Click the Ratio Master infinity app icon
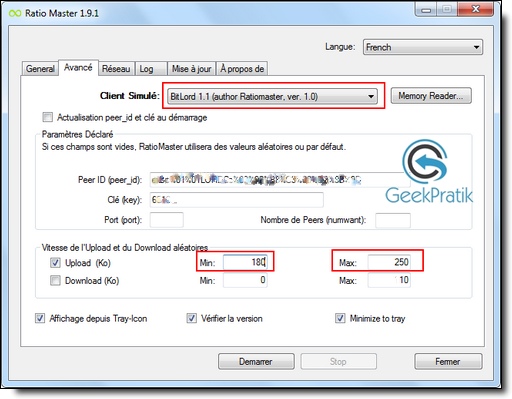This screenshot has width=512, height=399. 15,13
